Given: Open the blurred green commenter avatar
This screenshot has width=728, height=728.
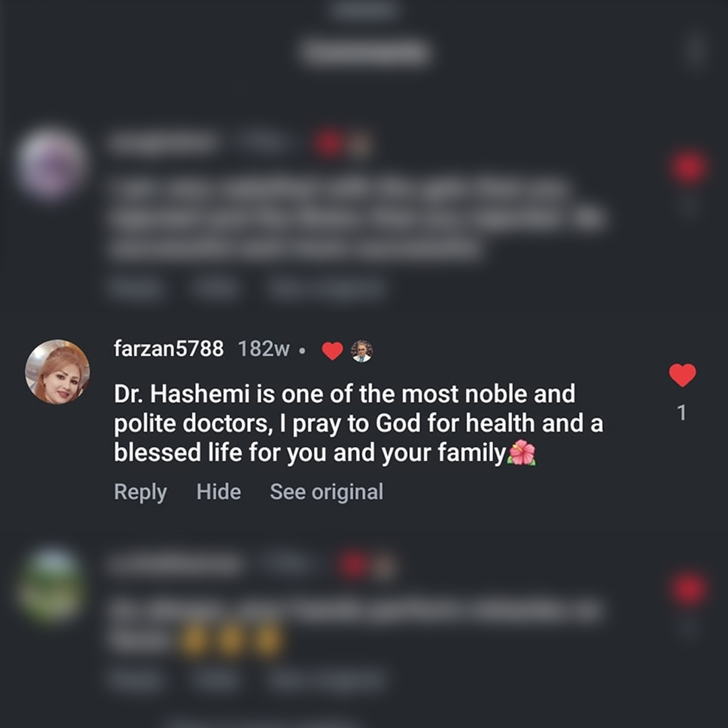Looking at the screenshot, I should 51,584.
